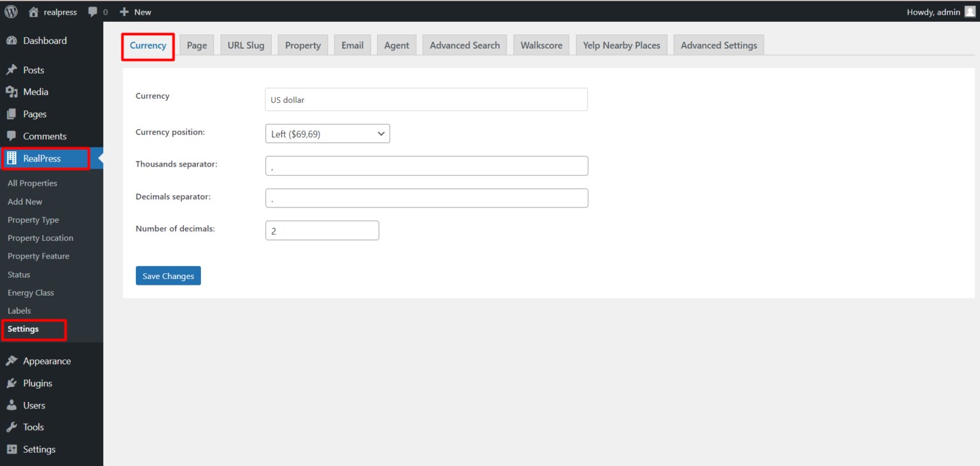
Task: Click the Save Changes button
Action: [x=168, y=275]
